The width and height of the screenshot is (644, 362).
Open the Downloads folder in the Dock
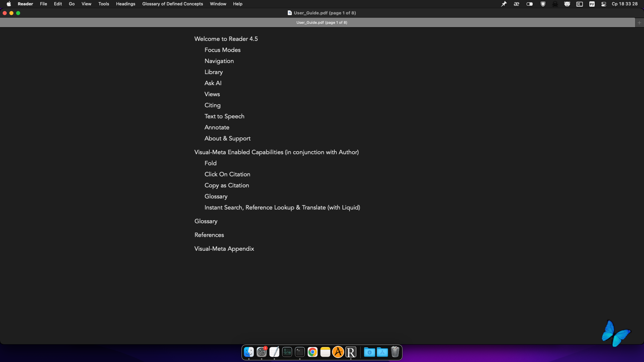[x=370, y=352]
